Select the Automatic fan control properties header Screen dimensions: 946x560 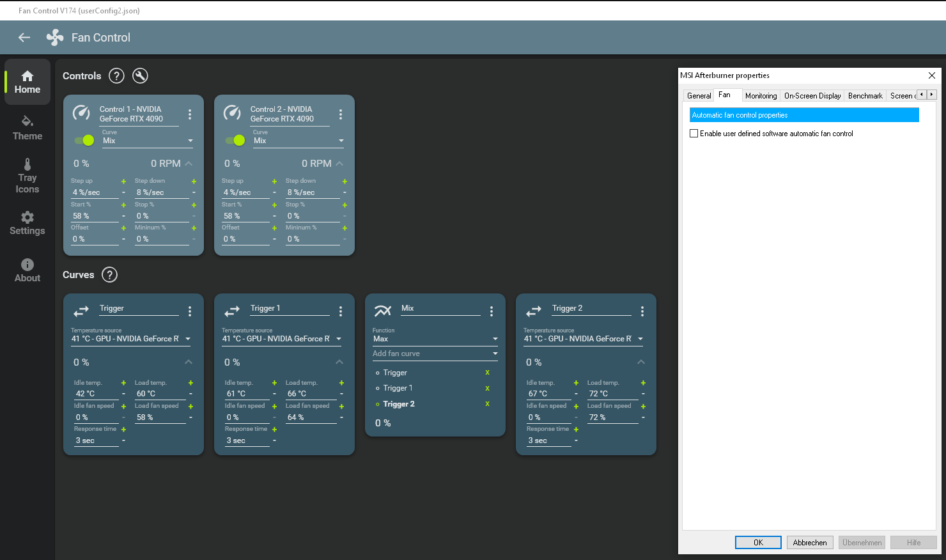(x=804, y=115)
